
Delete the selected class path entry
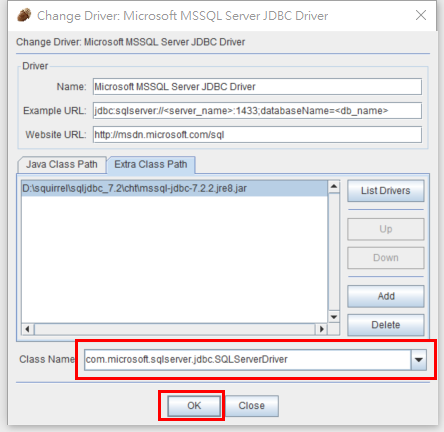coord(386,325)
